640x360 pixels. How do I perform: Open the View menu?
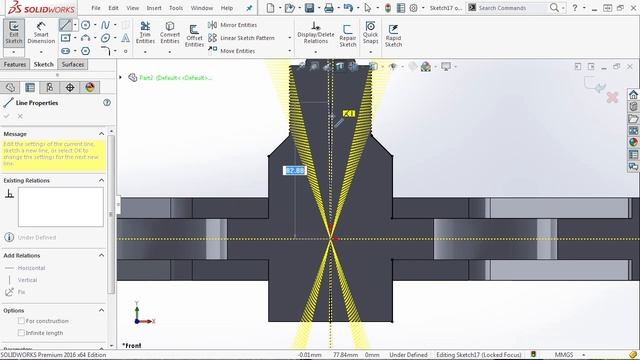click(x=133, y=8)
